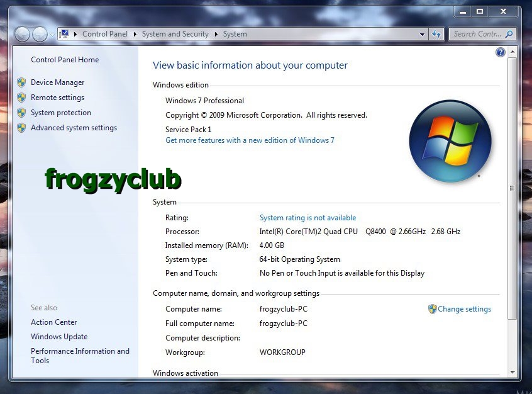The height and width of the screenshot is (394, 532).
Task: Open Control Panel Home link
Action: [65, 60]
